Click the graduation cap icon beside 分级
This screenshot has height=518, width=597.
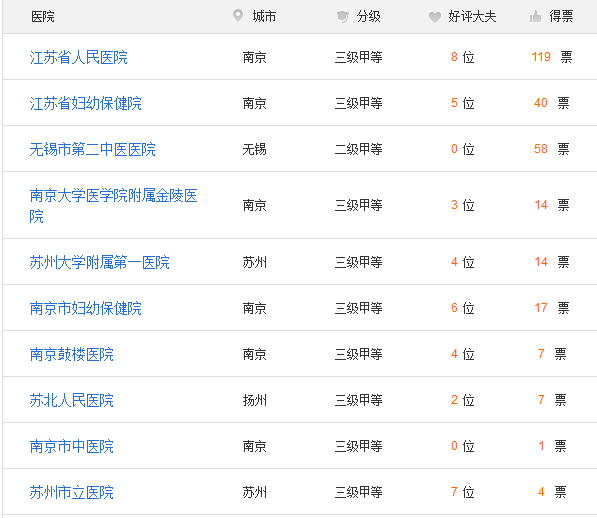click(x=343, y=16)
